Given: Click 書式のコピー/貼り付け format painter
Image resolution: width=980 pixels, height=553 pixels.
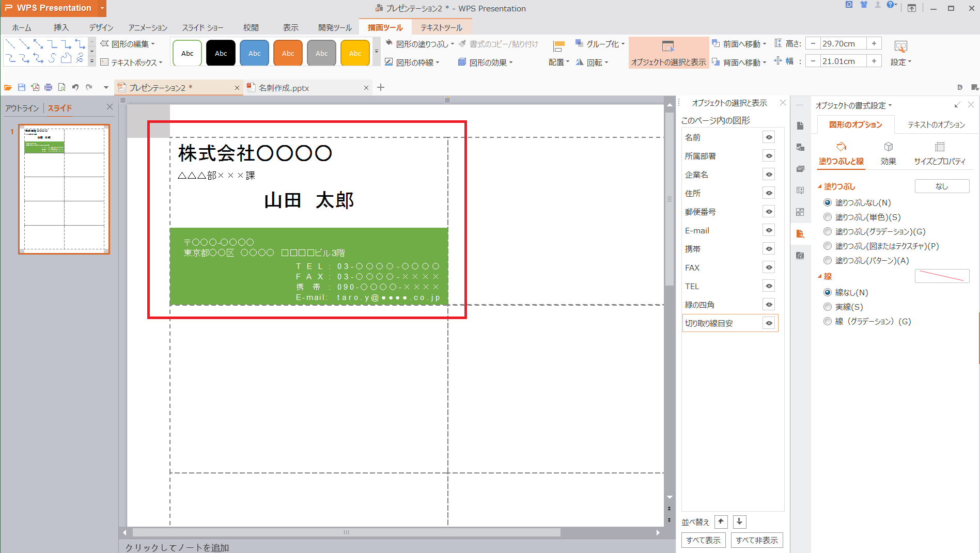Looking at the screenshot, I should coord(499,44).
